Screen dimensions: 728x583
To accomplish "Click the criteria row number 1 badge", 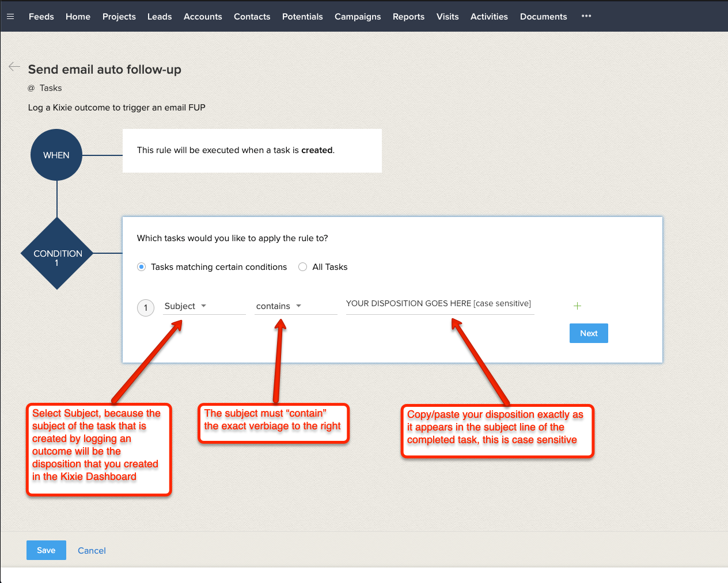I will pyautogui.click(x=146, y=308).
